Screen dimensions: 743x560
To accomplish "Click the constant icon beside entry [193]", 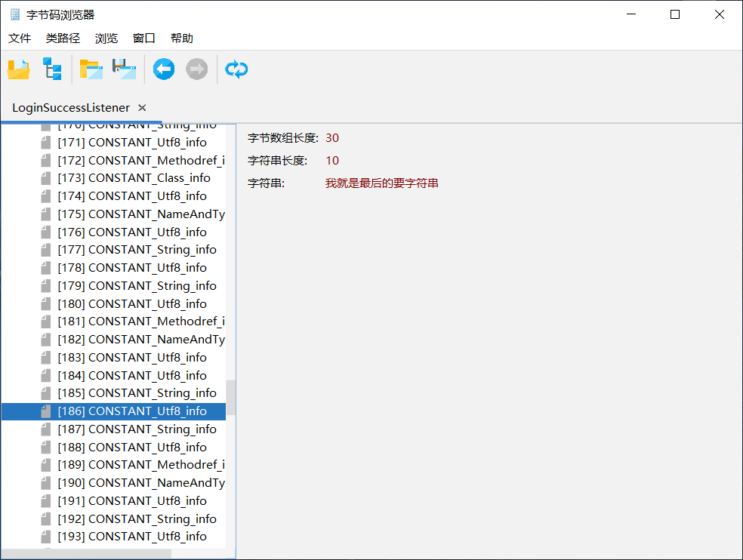I will [x=45, y=537].
